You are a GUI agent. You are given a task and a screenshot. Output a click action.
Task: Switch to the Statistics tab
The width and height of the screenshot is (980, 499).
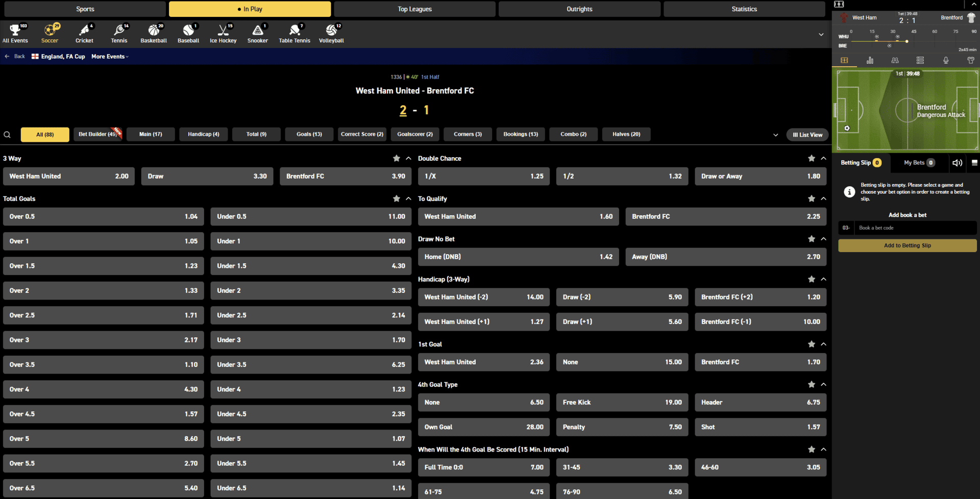tap(744, 9)
